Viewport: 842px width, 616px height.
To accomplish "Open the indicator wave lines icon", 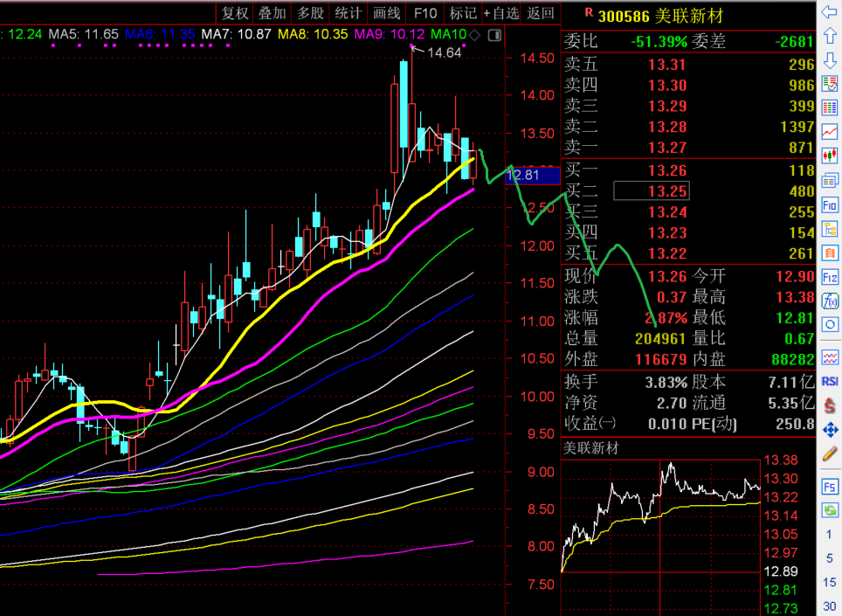I will click(830, 357).
